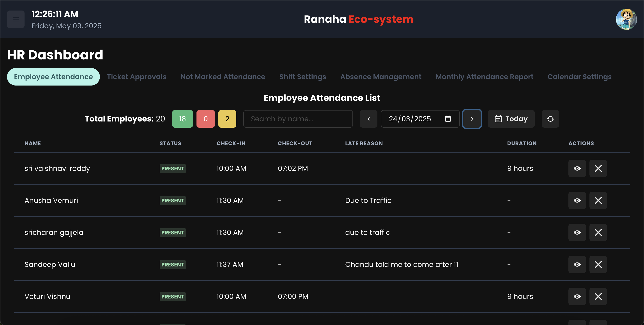The width and height of the screenshot is (644, 325).
Task: View Anusha Vemuri attendance details
Action: (577, 200)
